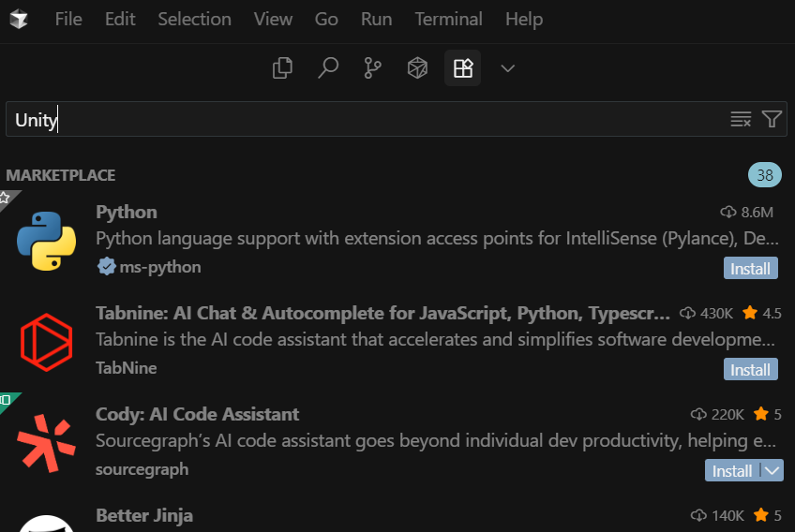Click the application logo icon
The image size is (795, 532).
19,19
